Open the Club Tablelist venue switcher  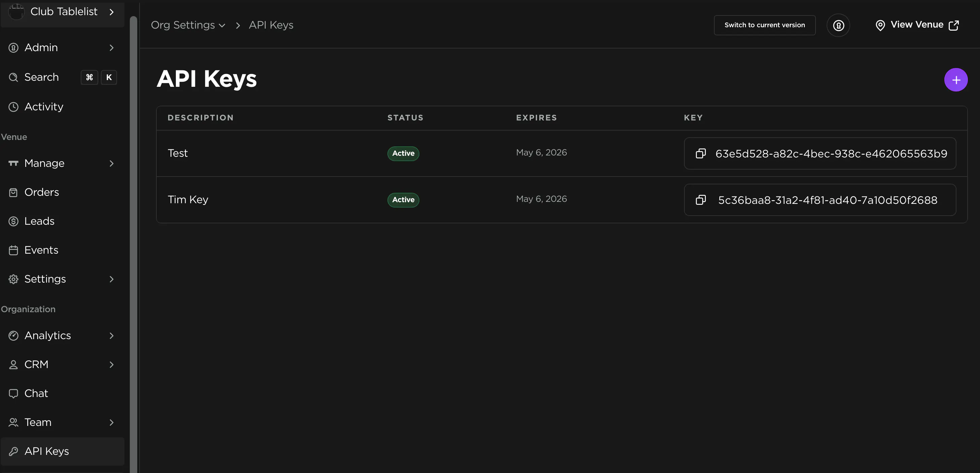(x=63, y=12)
